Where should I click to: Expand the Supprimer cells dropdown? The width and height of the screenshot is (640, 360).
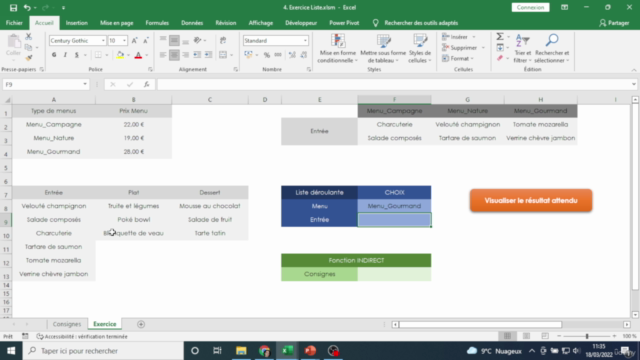tap(483, 48)
